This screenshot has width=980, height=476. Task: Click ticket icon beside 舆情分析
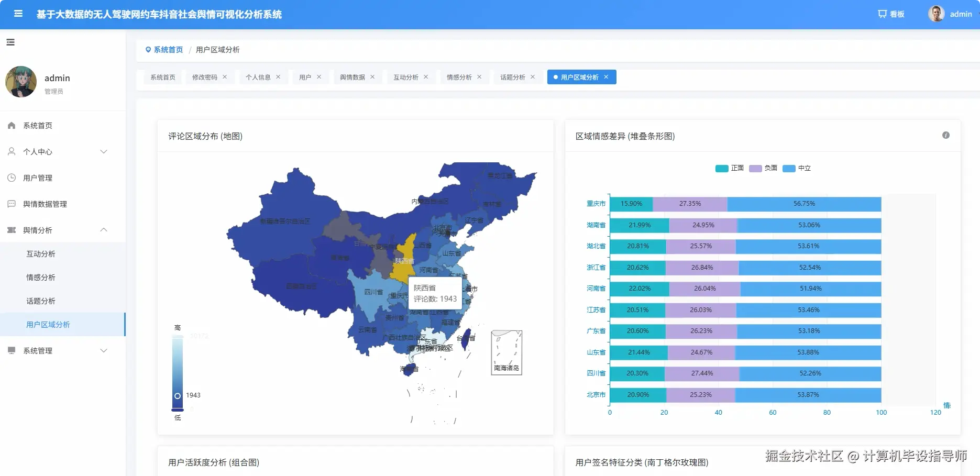(12, 230)
